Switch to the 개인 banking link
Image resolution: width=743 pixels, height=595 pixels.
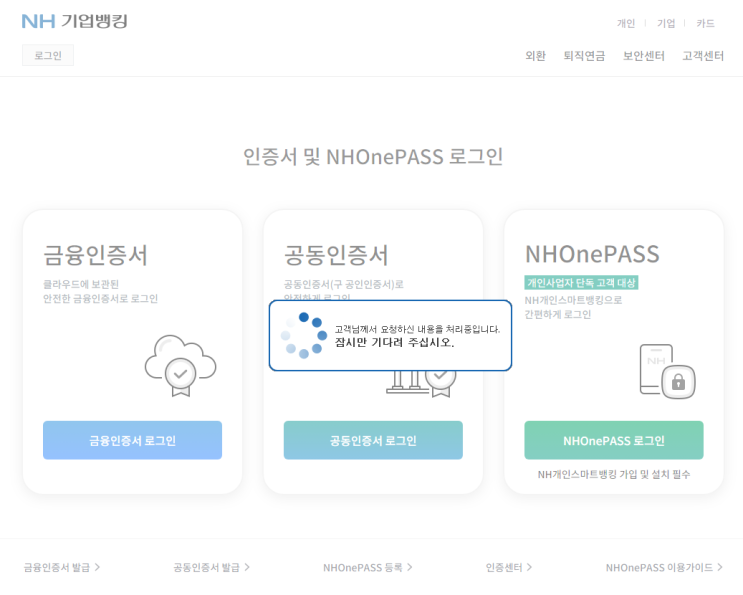625,23
